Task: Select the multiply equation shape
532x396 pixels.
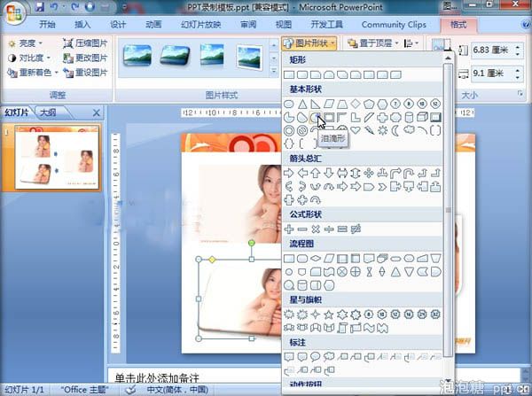Action: tap(315, 229)
